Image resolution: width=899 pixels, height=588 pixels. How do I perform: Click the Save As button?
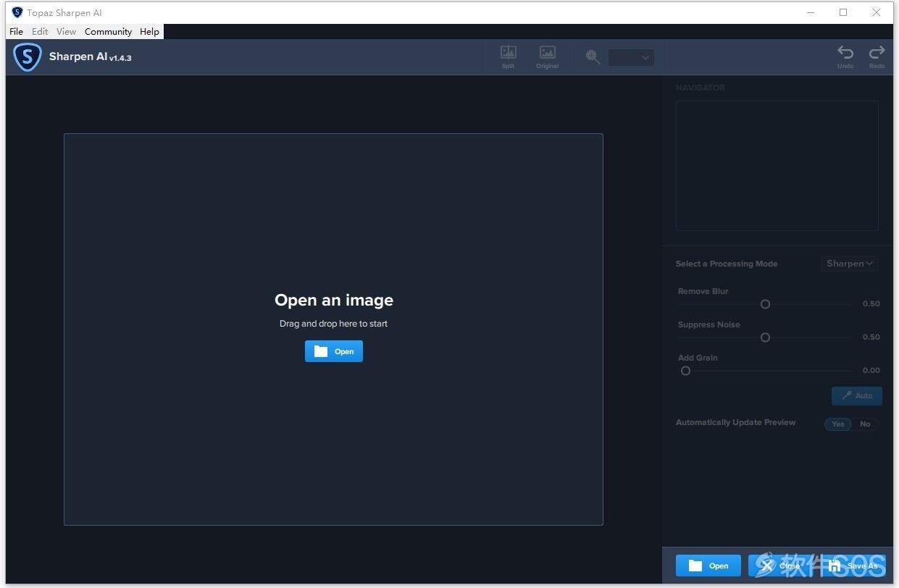tap(853, 566)
